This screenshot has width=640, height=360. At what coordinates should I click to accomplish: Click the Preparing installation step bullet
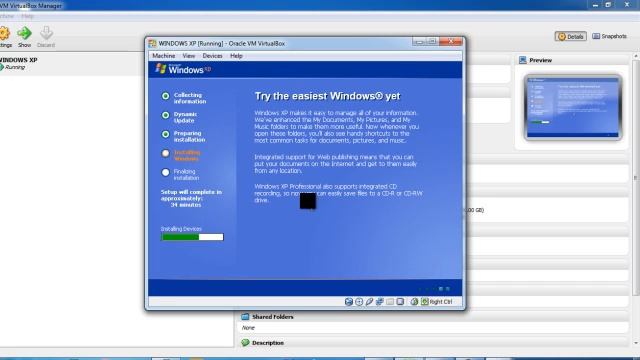coord(165,134)
